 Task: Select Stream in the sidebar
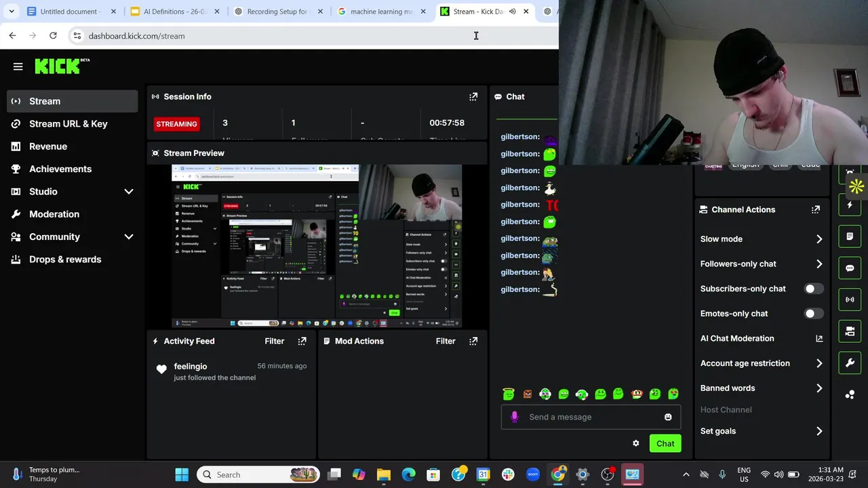[72, 101]
